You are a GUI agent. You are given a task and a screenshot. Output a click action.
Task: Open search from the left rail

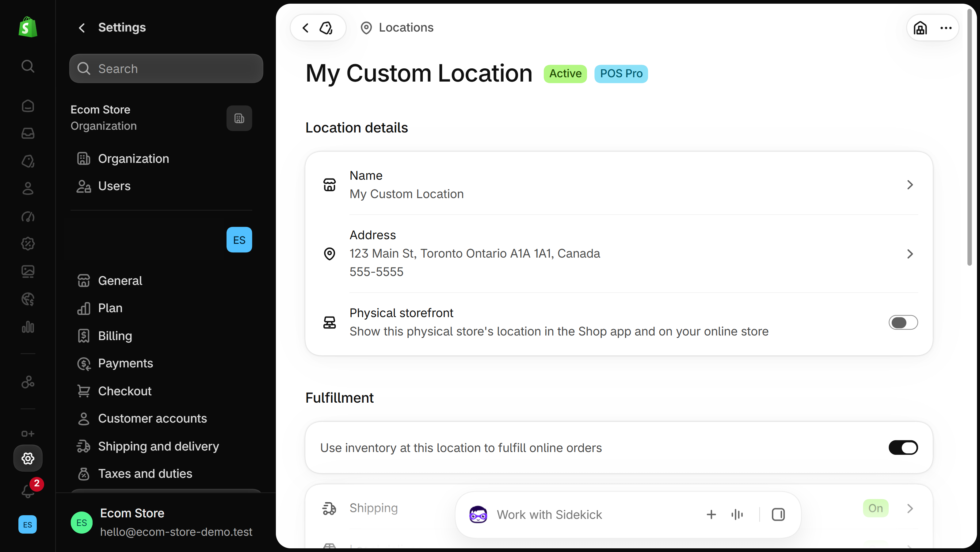pos(28,66)
